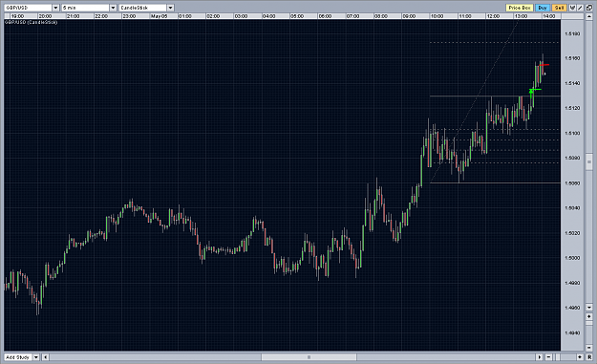The height and width of the screenshot is (364, 597).
Task: Click the horizontal scrollbar thumb
Action: click(x=309, y=357)
